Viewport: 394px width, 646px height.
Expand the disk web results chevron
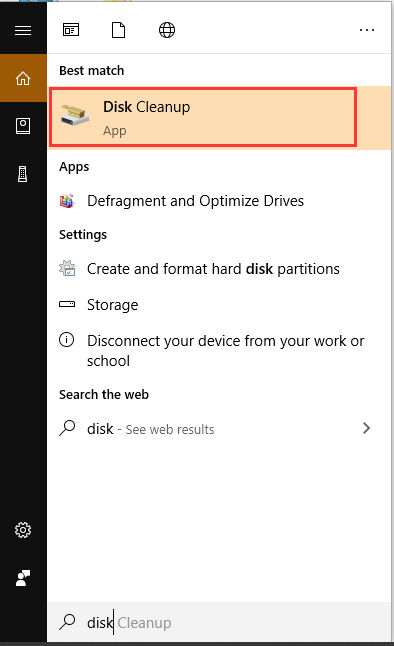point(366,428)
